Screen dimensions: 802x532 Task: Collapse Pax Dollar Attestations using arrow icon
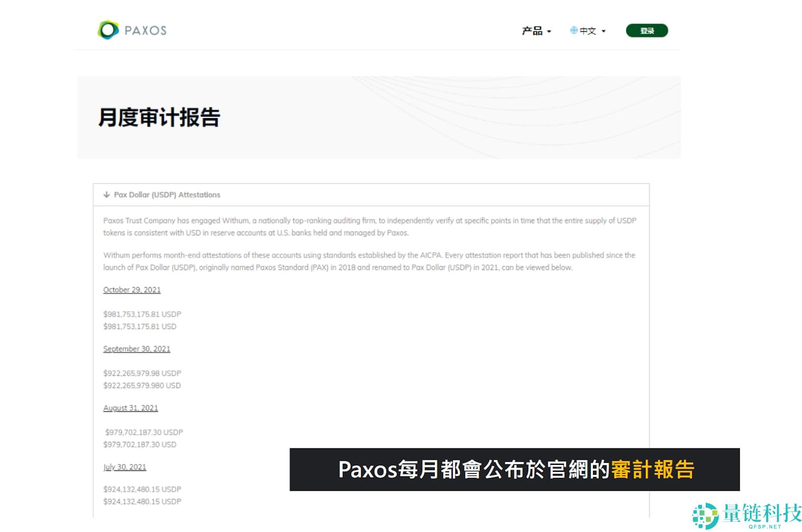click(106, 195)
